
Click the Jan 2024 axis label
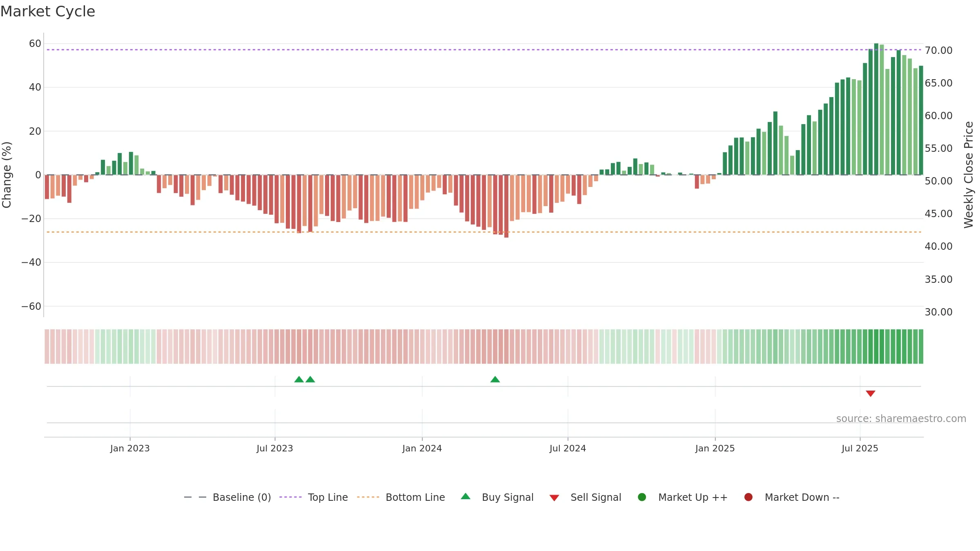click(x=422, y=448)
